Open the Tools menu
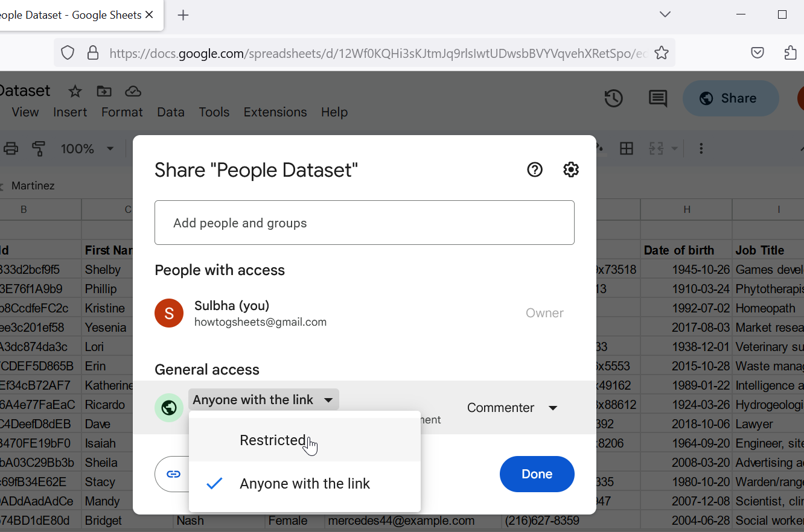This screenshot has width=804, height=532. click(x=214, y=112)
